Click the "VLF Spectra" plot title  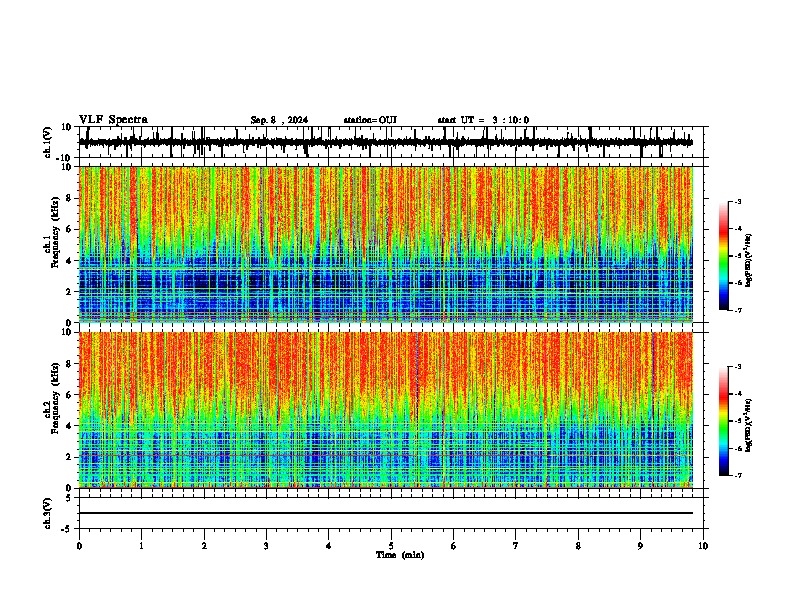113,120
